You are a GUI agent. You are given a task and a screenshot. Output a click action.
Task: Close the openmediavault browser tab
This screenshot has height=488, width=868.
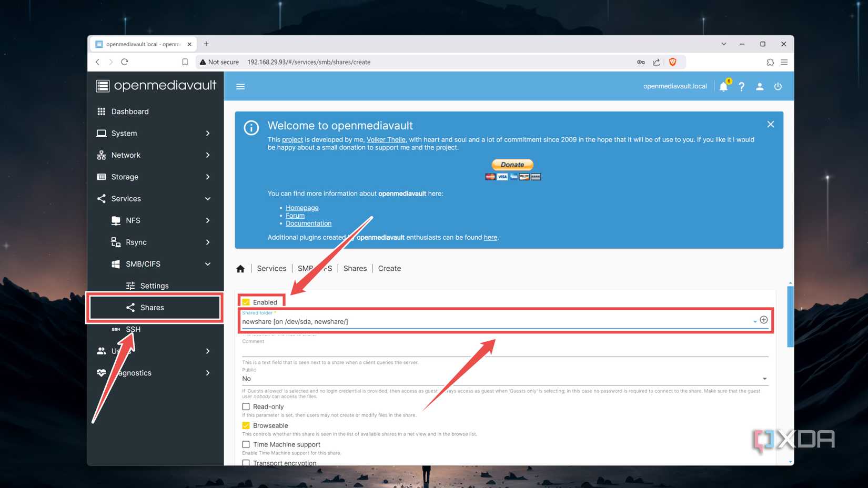click(189, 44)
